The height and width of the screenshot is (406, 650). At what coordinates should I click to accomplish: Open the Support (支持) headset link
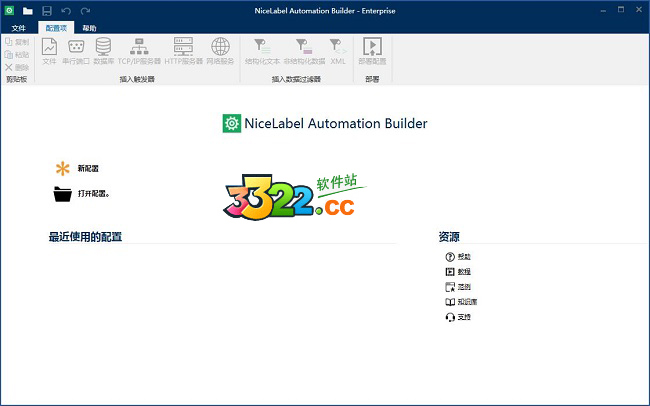457,316
